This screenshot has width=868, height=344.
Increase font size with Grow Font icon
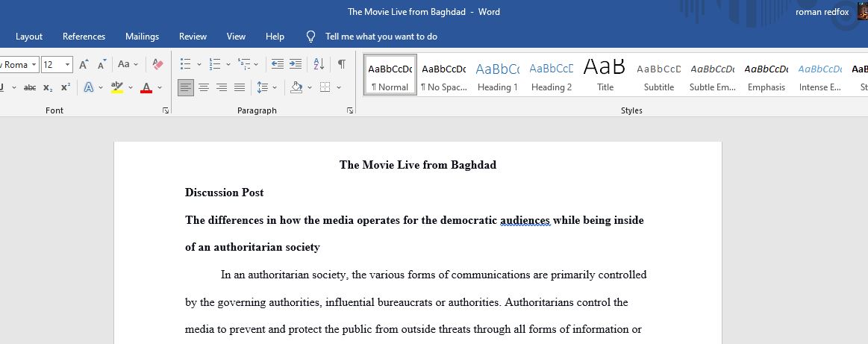coord(84,64)
